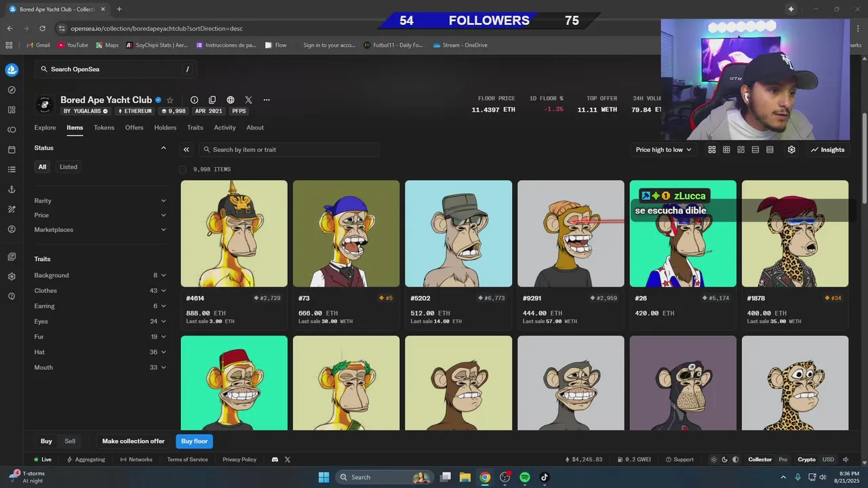Switch to Buy mode
The image size is (868, 488).
click(x=46, y=441)
